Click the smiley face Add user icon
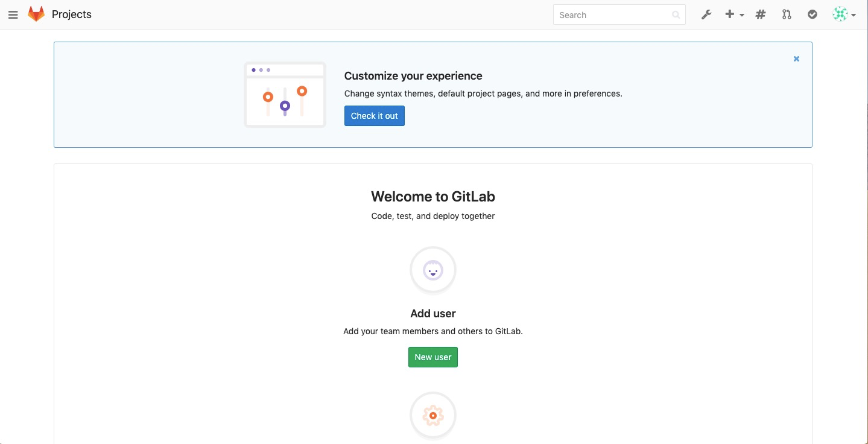Image resolution: width=868 pixels, height=444 pixels. (433, 270)
